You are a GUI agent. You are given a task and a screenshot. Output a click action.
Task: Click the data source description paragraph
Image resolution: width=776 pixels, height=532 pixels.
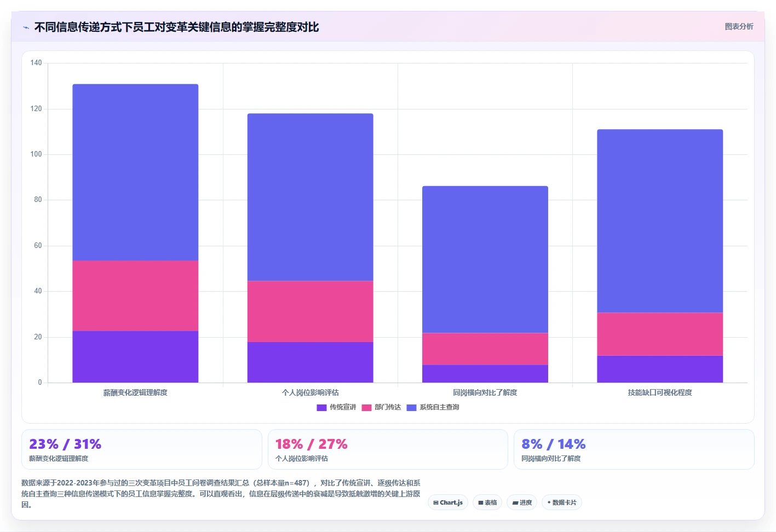tap(221, 494)
